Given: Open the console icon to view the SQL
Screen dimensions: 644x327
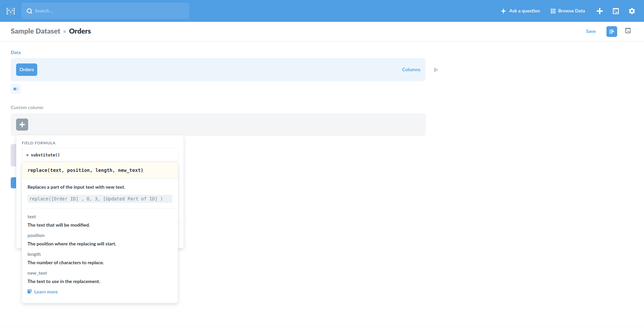Looking at the screenshot, I should pos(628,31).
